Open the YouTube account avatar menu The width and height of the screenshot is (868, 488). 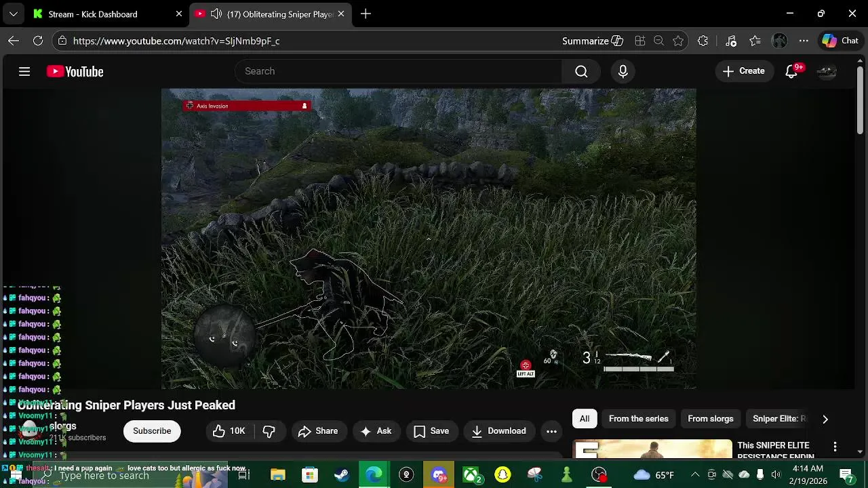click(x=827, y=71)
